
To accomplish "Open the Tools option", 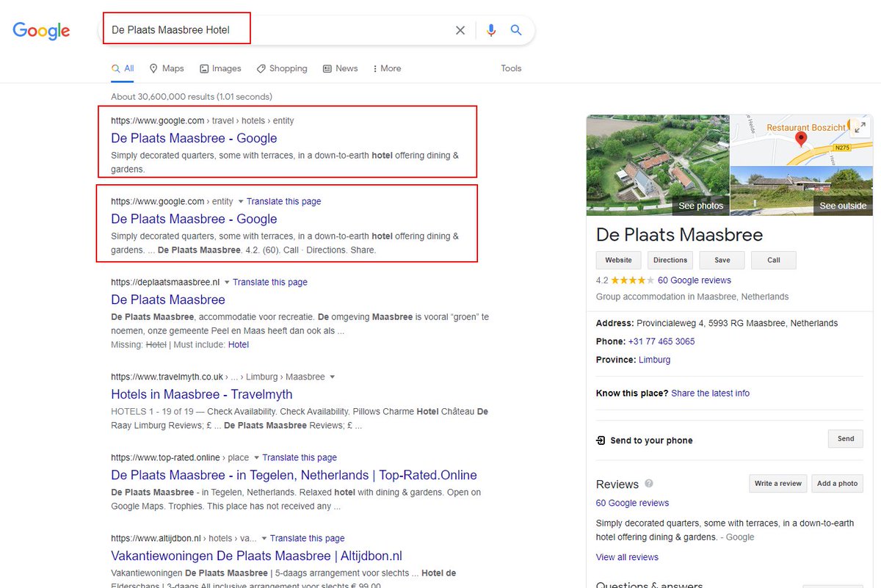I will coord(511,68).
